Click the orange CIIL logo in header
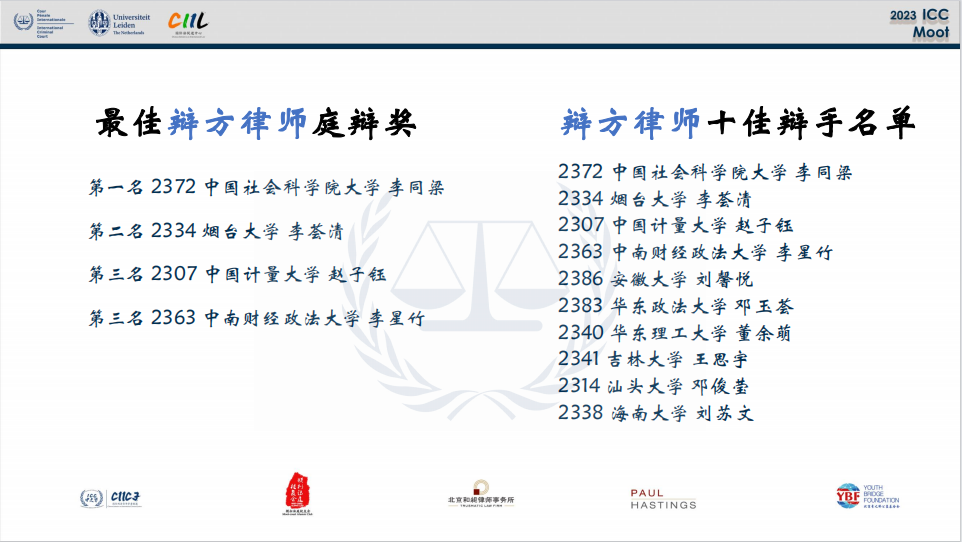The image size is (962, 542). coord(188,23)
